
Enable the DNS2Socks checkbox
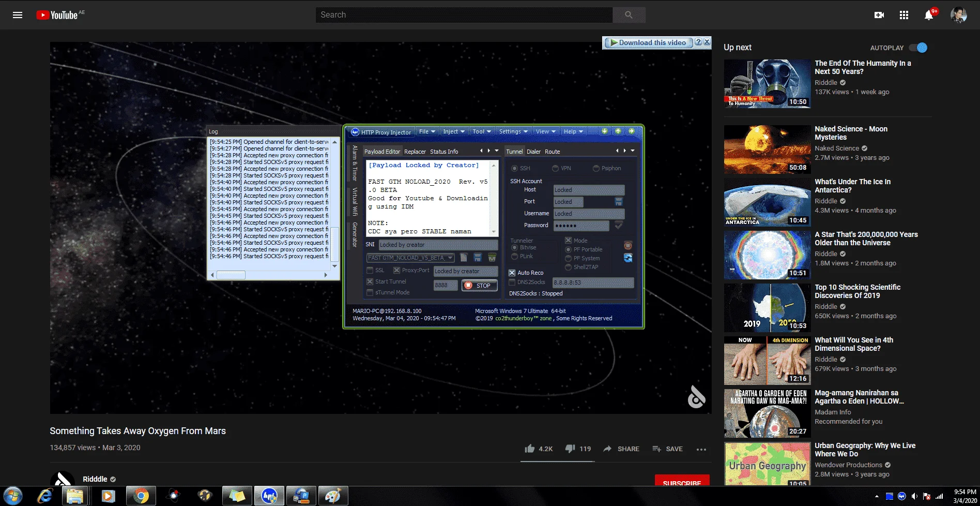click(x=512, y=282)
